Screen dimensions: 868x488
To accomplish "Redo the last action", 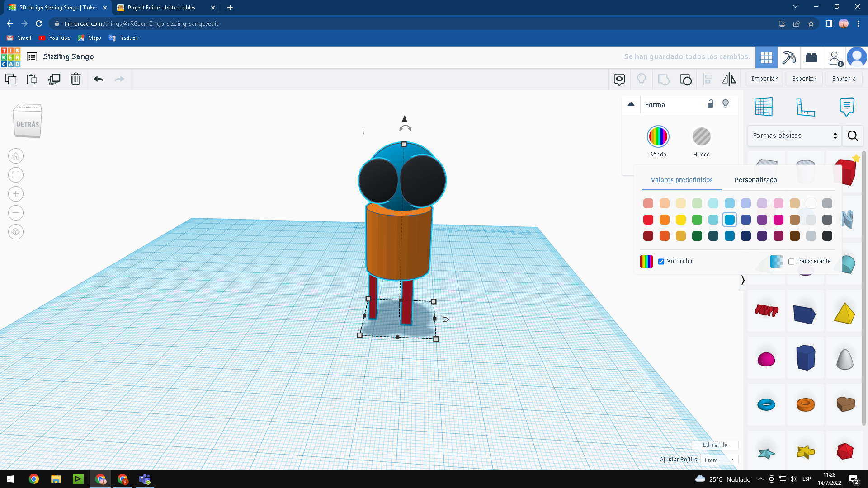I will click(119, 79).
